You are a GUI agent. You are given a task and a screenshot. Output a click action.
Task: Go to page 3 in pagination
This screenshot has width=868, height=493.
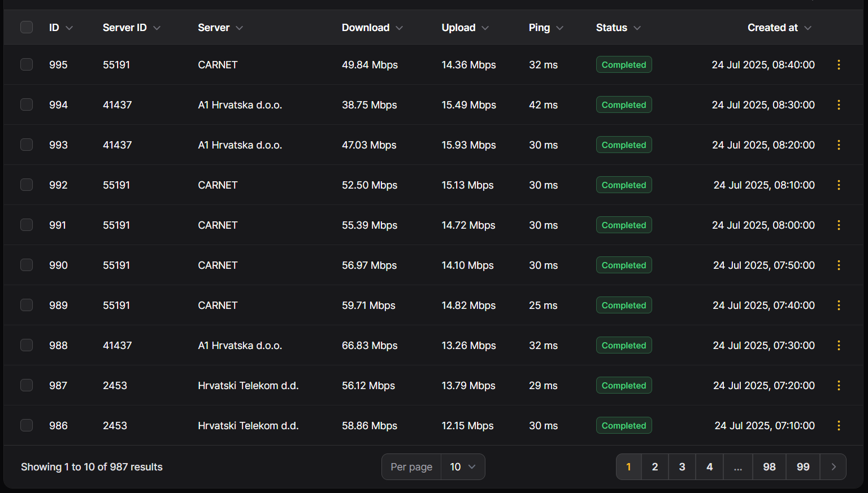(x=682, y=467)
